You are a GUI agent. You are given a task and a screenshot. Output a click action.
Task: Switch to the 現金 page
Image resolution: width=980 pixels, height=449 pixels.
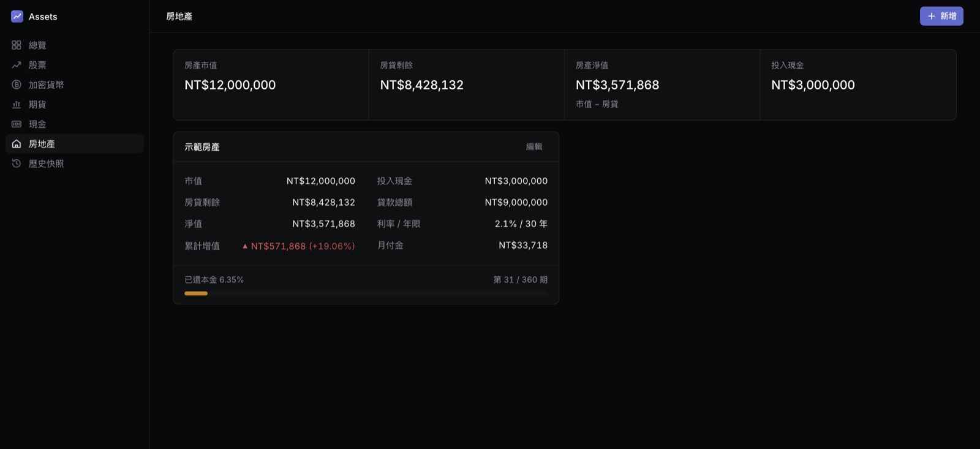[75, 124]
